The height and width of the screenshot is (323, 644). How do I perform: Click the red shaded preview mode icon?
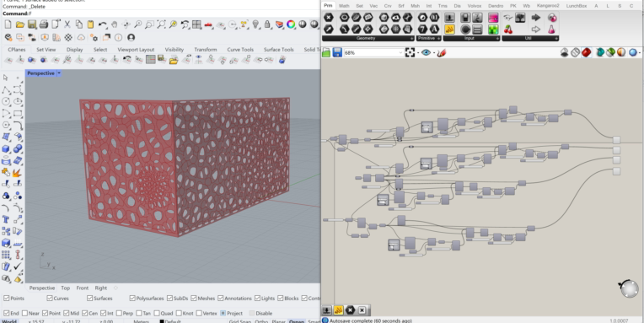[x=586, y=52]
